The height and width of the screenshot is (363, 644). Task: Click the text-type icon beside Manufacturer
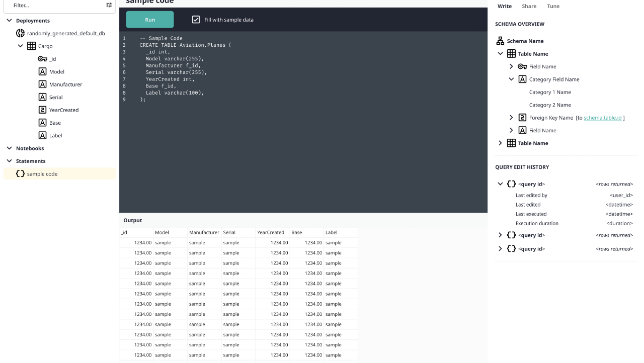point(43,84)
